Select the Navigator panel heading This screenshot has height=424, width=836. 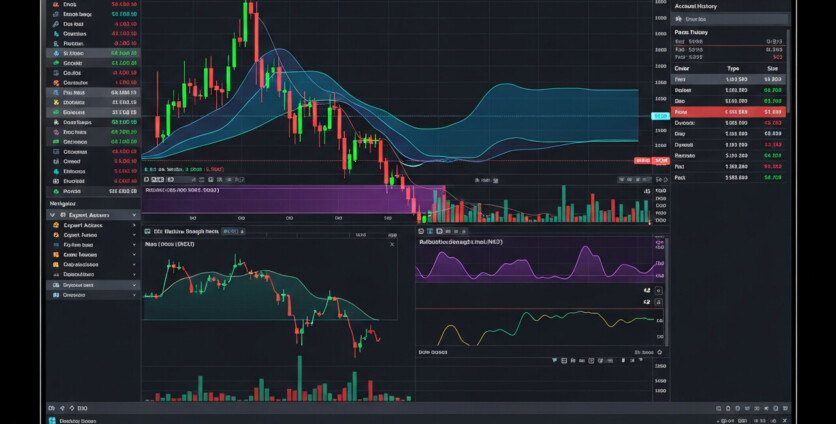point(62,204)
